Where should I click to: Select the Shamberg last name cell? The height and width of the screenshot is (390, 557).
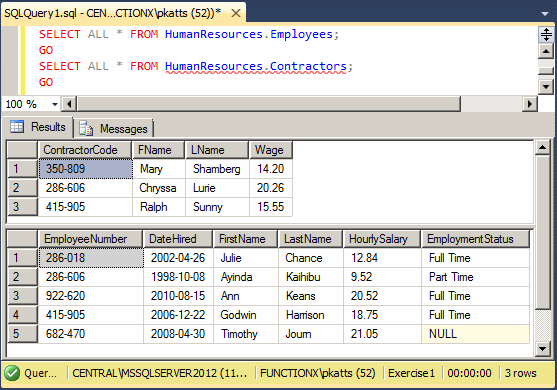(217, 169)
